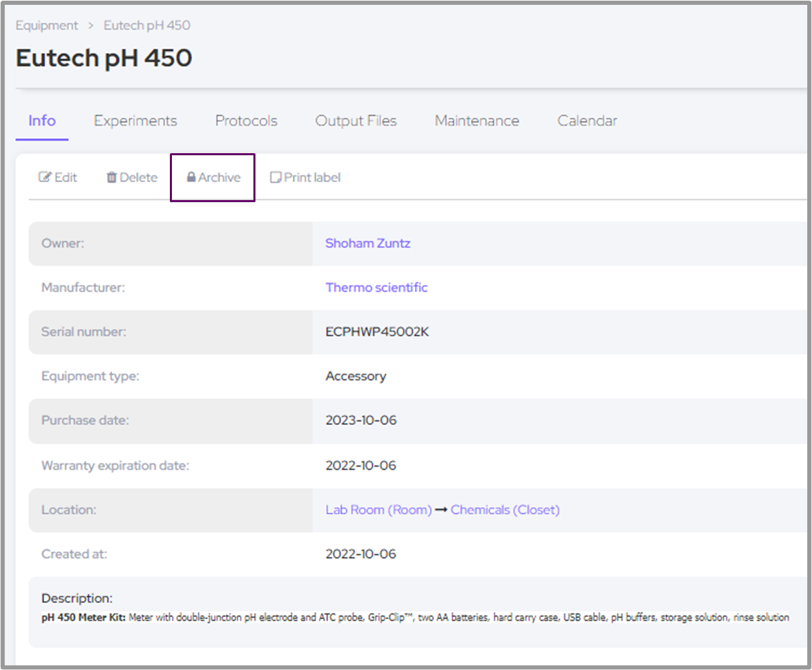Image resolution: width=812 pixels, height=670 pixels.
Task: Click the purchase date value 2023-10-06
Action: tap(360, 420)
